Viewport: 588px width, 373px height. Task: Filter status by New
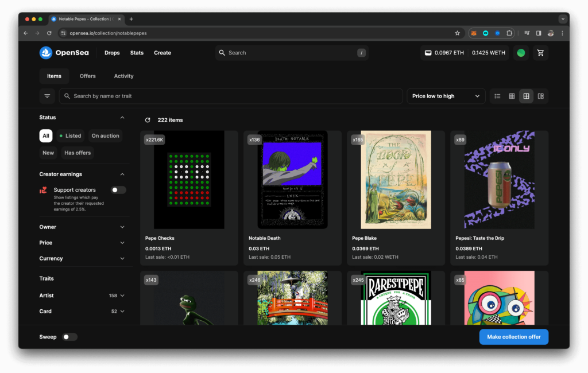(48, 153)
